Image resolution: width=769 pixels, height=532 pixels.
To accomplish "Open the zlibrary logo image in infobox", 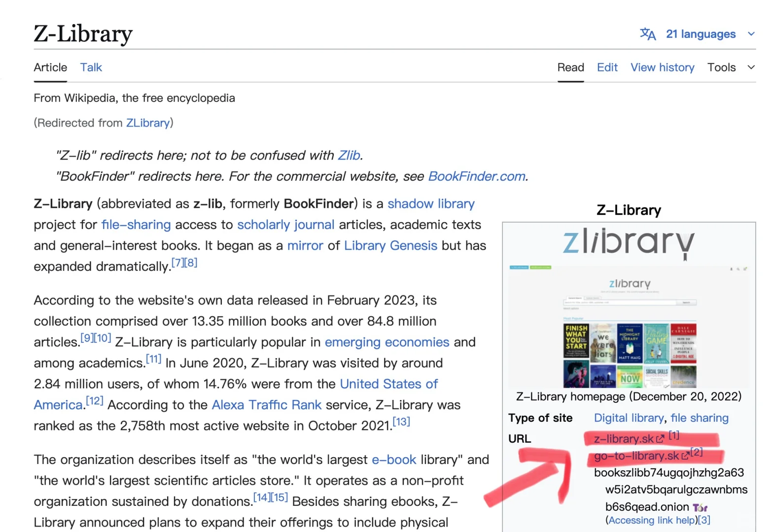I will click(x=629, y=244).
